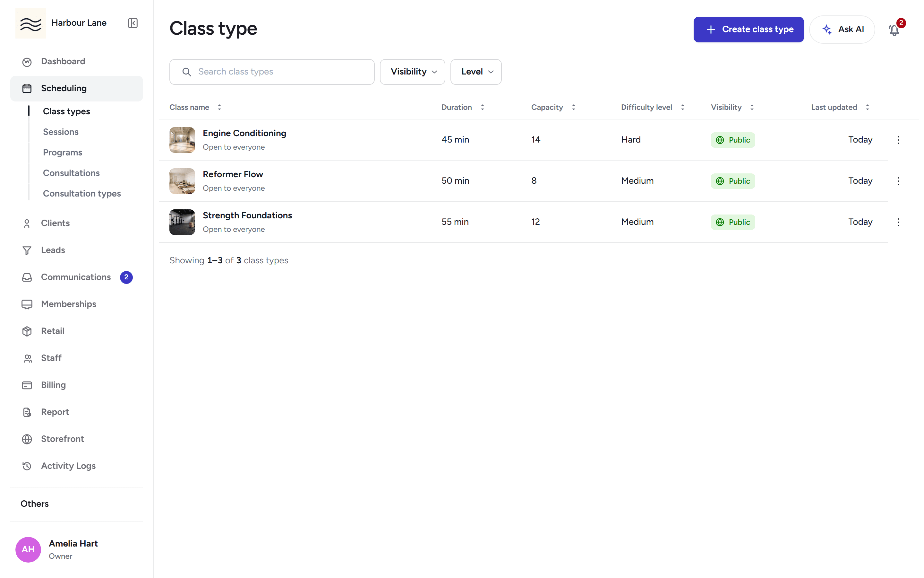Screen dimensions: 924x578
Task: Open the Level filter dropdown
Action: (x=476, y=72)
